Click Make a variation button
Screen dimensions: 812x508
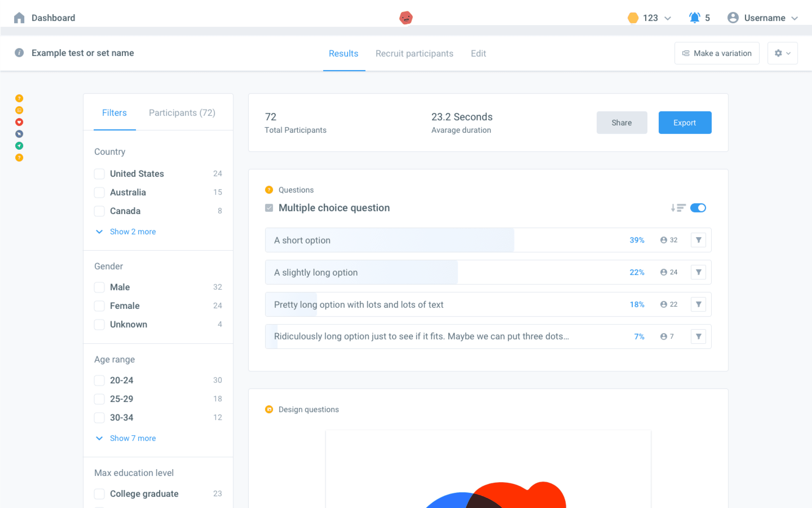click(x=717, y=53)
